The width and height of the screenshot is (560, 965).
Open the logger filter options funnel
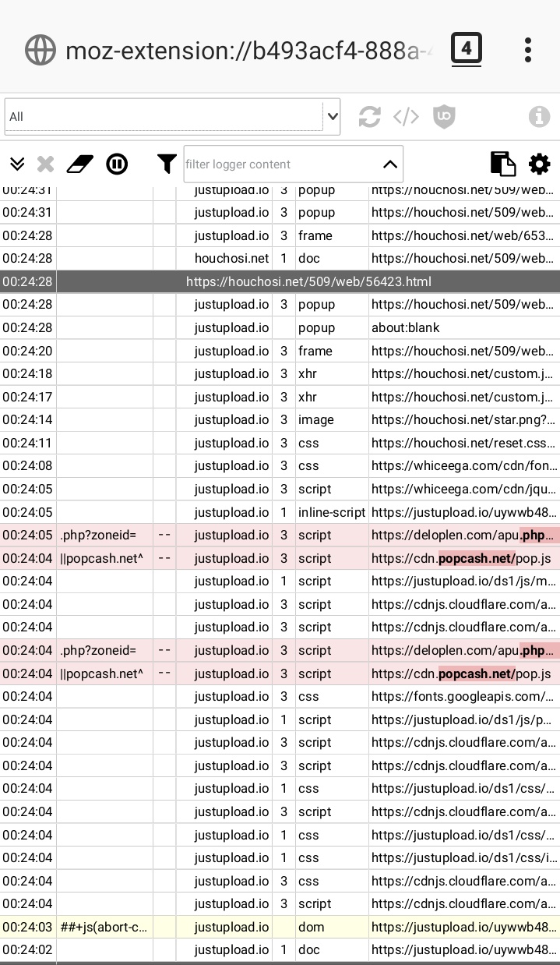(x=167, y=164)
